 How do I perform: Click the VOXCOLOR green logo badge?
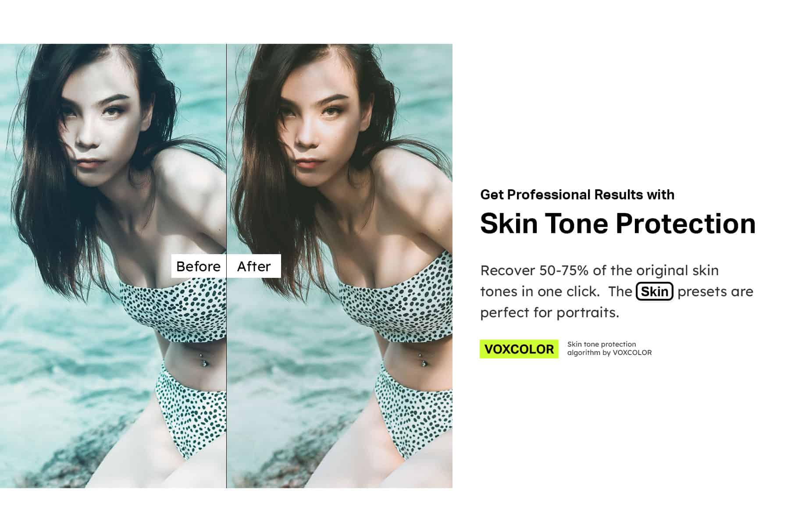(x=519, y=349)
